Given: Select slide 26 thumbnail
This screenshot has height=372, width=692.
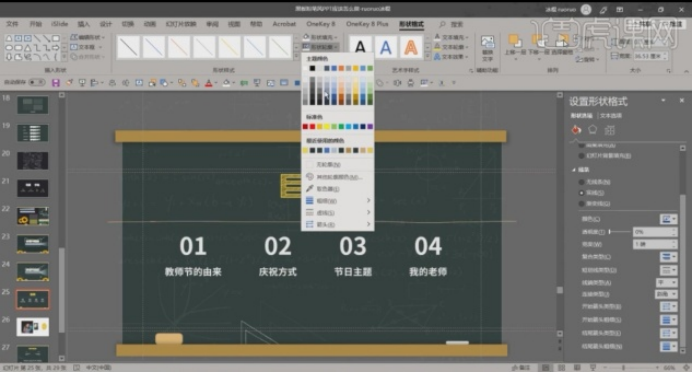Looking at the screenshot, I should (x=33, y=327).
